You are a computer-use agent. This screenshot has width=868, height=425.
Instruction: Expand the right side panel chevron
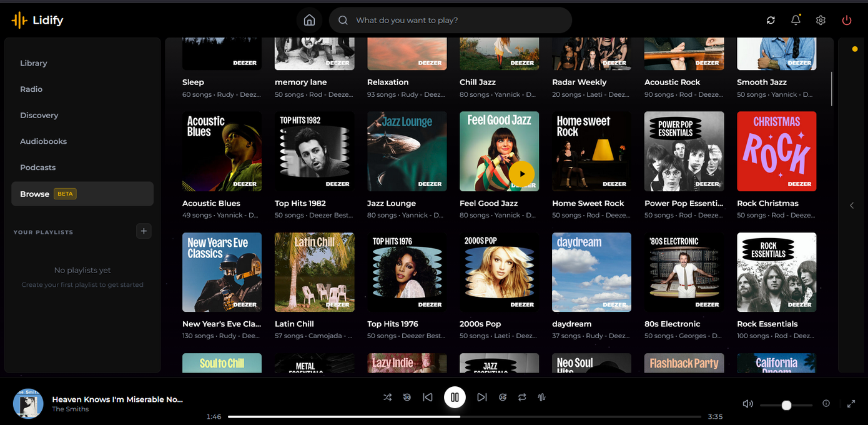[852, 206]
